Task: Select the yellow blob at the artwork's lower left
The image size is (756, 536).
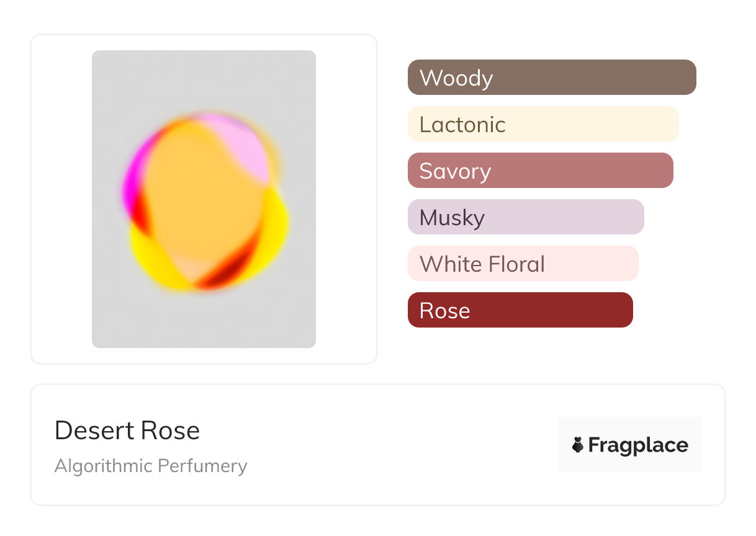Action: 152,261
